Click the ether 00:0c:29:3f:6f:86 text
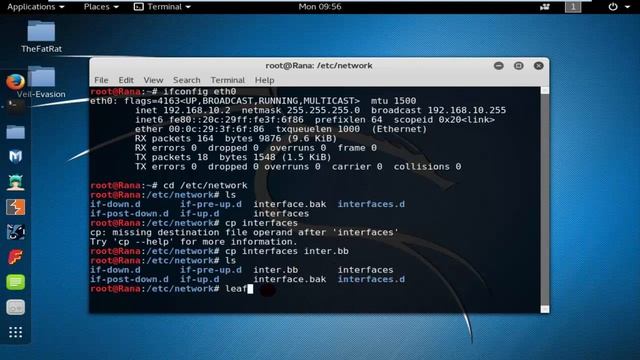The height and width of the screenshot is (360, 640). click(x=200, y=129)
